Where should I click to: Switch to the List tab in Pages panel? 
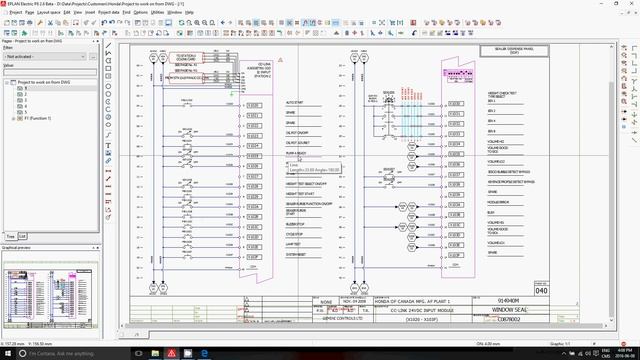[22, 236]
